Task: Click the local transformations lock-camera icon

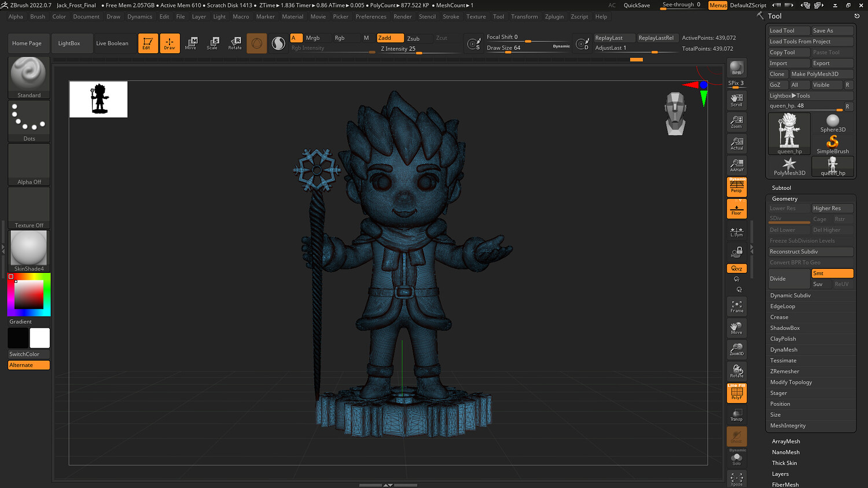Action: point(737,253)
